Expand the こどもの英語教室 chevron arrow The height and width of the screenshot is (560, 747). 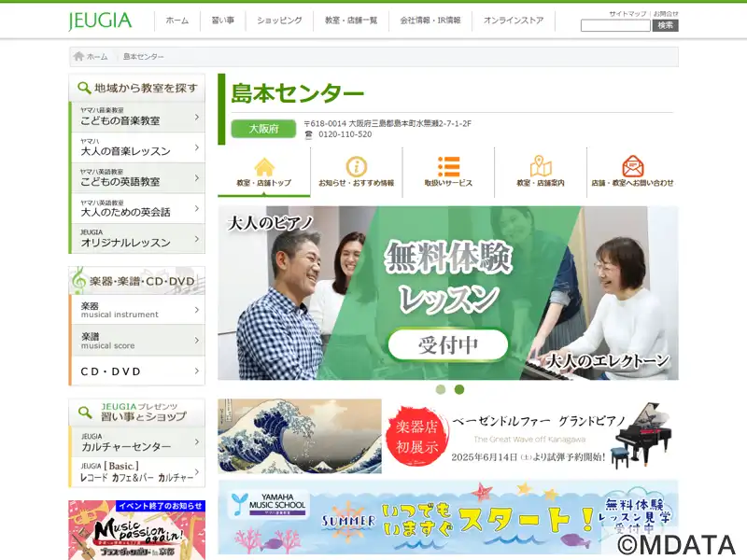click(197, 177)
